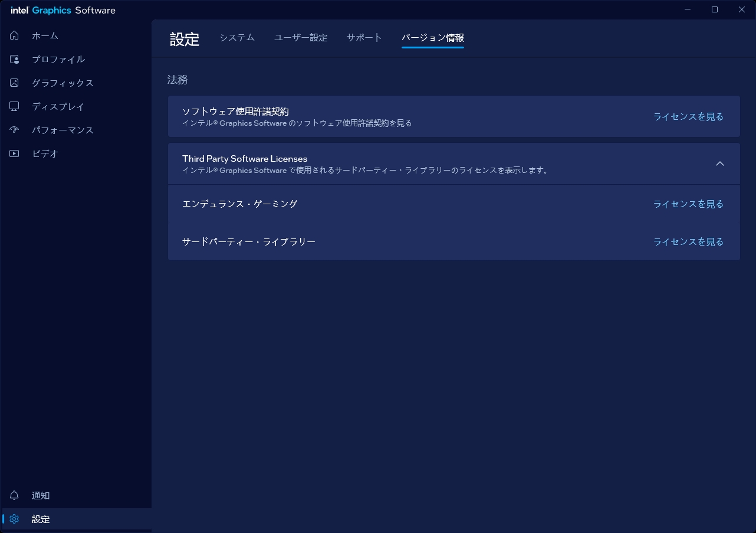Click the 通知 bell icon
This screenshot has height=533, width=756.
(x=15, y=495)
